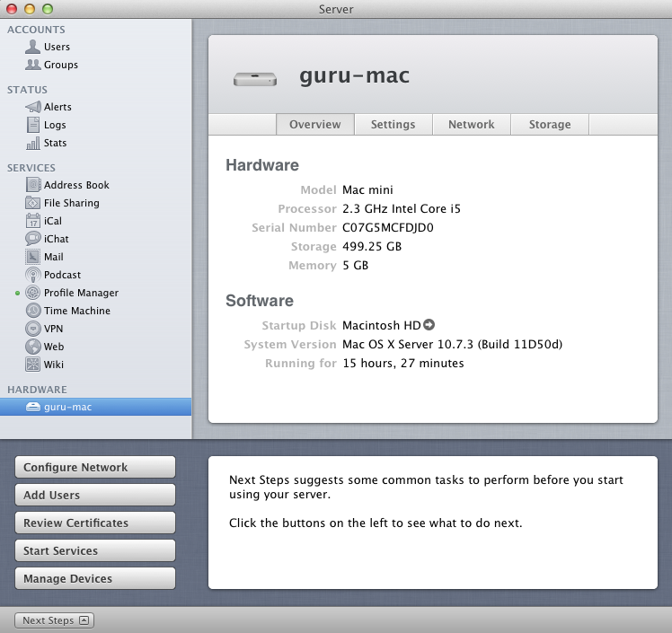Select the Mail stamp icon

click(x=33, y=257)
